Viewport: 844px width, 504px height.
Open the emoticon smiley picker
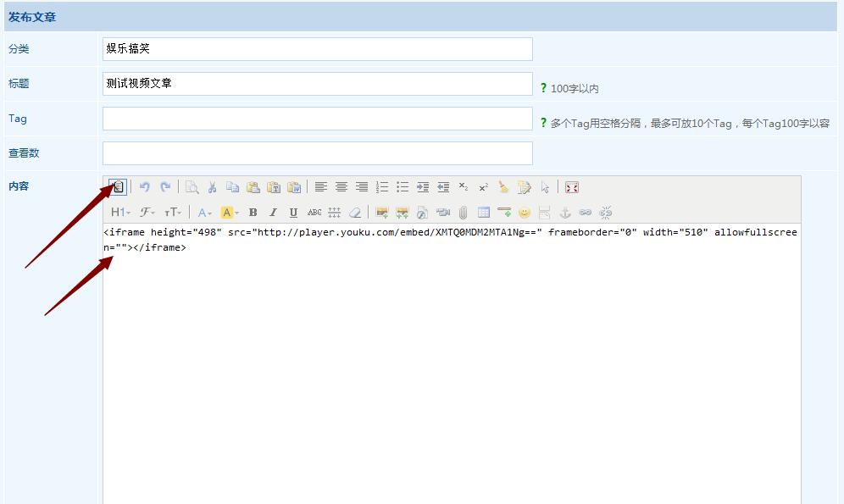click(x=525, y=213)
